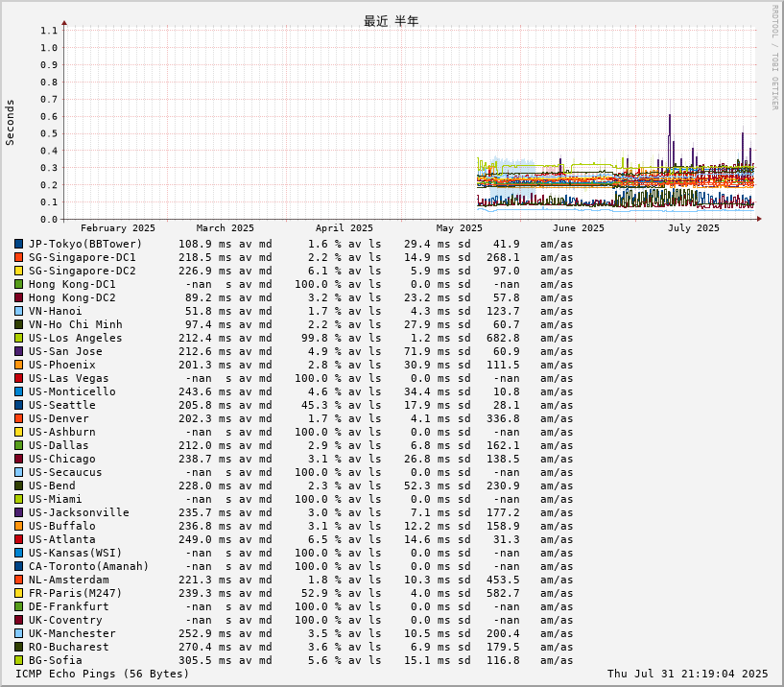Select the US-Kansas(WSI) label

coord(76,553)
